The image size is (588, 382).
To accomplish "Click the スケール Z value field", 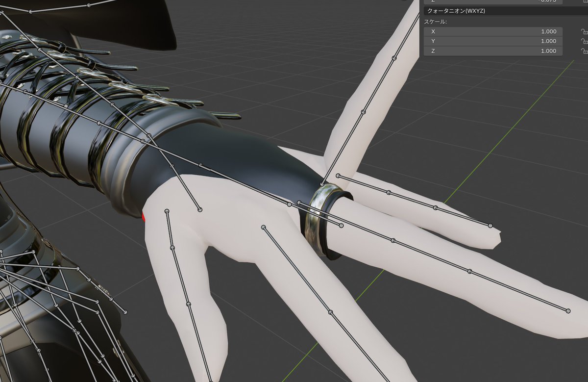I will point(493,51).
